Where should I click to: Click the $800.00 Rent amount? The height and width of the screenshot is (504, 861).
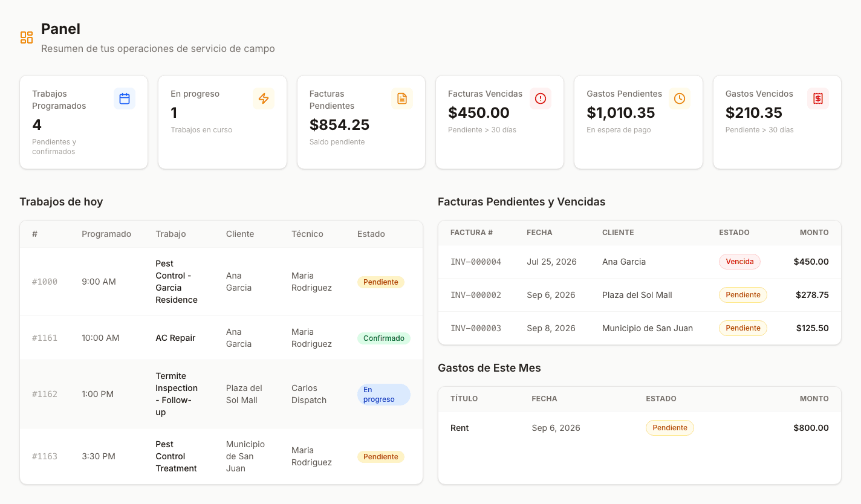point(811,428)
